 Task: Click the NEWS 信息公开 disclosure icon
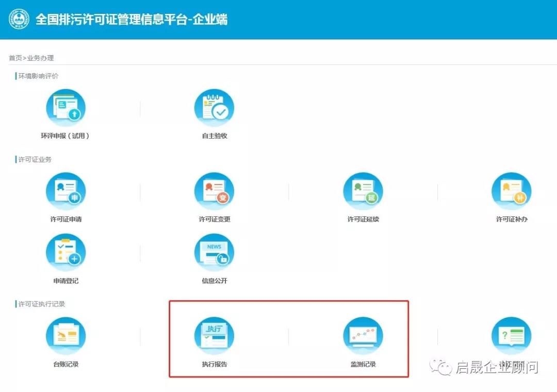tap(214, 251)
